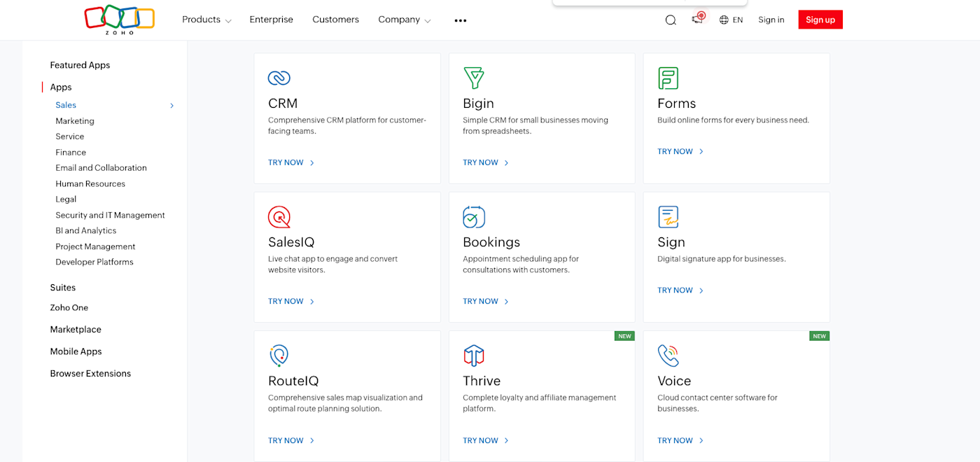Viewport: 980px width, 462px height.
Task: Click the arrow beside Bigin Try Now
Action: (x=507, y=162)
